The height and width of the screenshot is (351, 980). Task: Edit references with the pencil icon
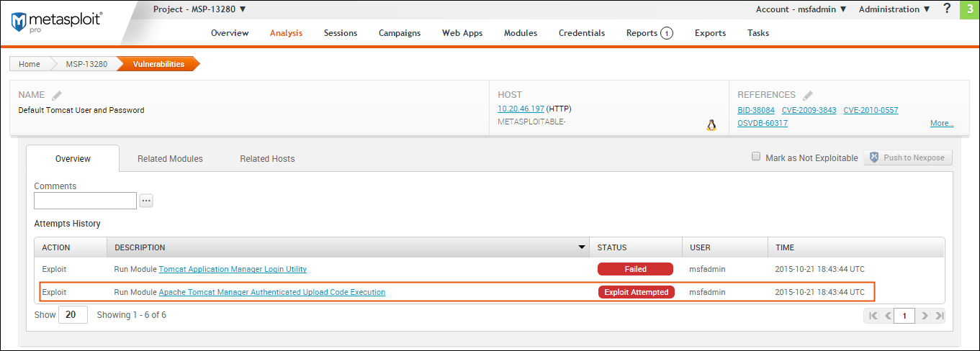pyautogui.click(x=808, y=95)
